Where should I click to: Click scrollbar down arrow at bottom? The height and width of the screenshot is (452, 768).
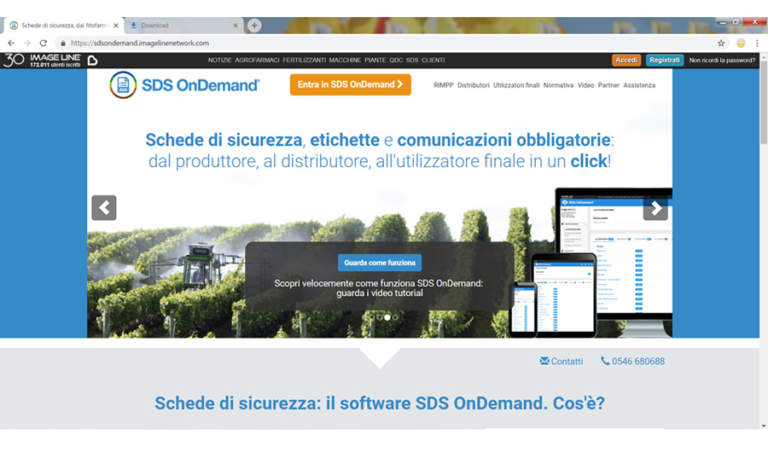[764, 426]
